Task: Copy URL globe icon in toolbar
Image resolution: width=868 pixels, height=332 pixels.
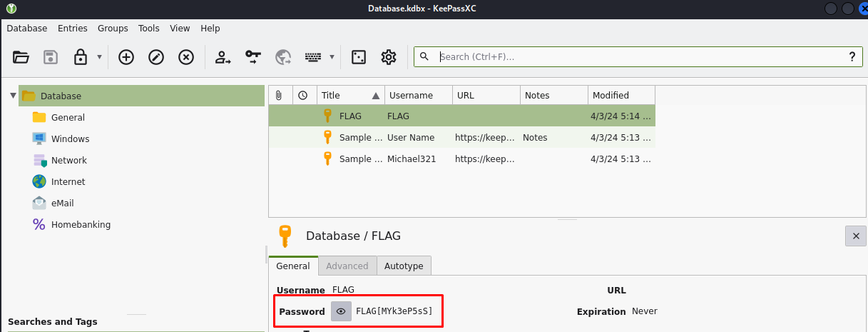Action: (x=283, y=57)
